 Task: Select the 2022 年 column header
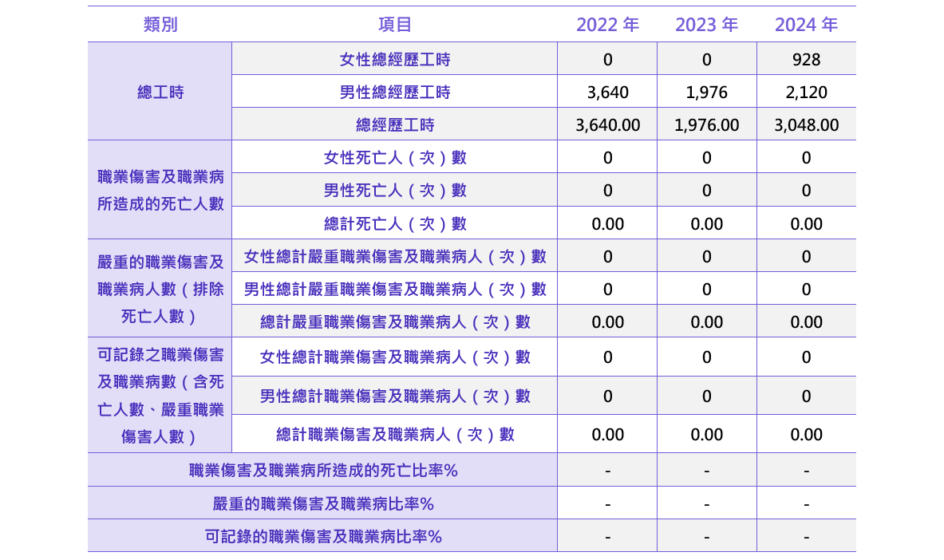click(607, 25)
